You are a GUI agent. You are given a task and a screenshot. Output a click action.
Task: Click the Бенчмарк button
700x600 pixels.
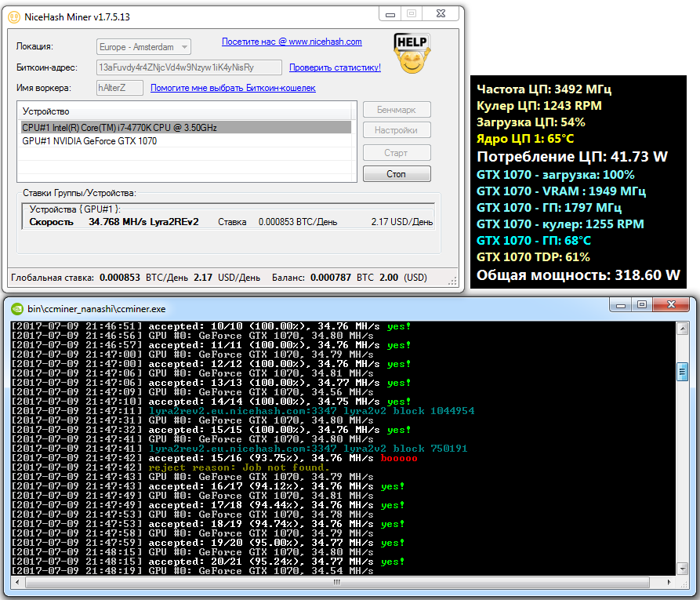pos(397,110)
